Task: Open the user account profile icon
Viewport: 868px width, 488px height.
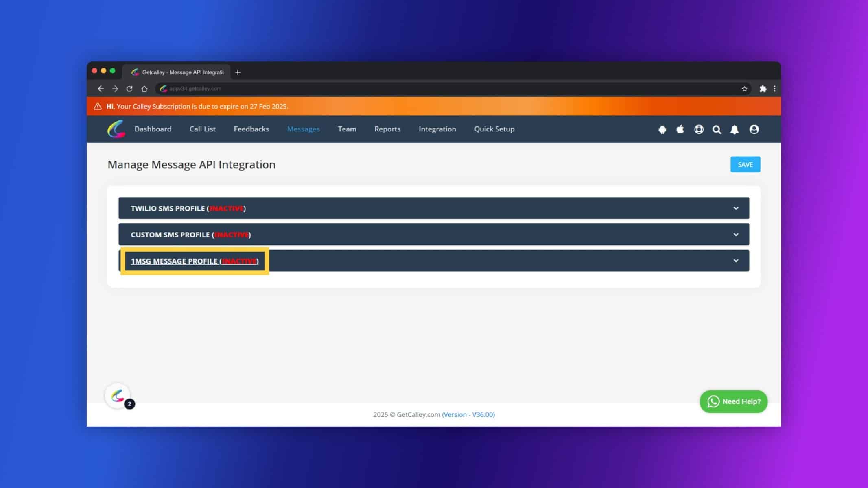Action: (754, 129)
